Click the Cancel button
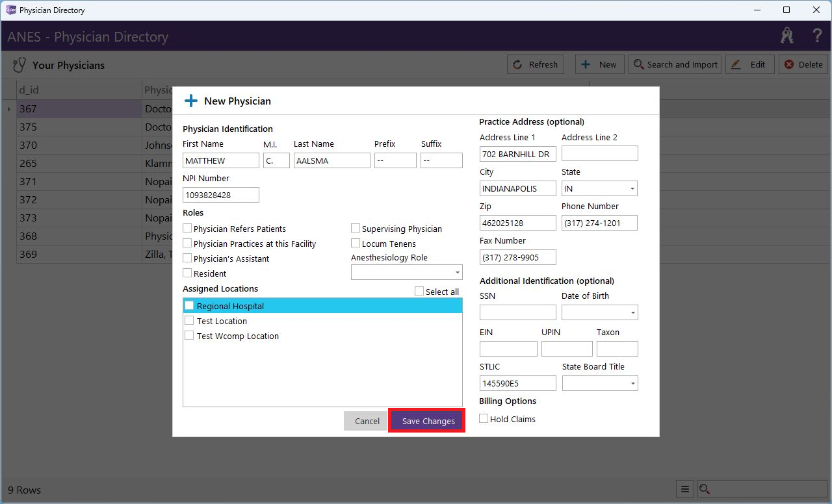This screenshot has width=832, height=504. [x=367, y=421]
